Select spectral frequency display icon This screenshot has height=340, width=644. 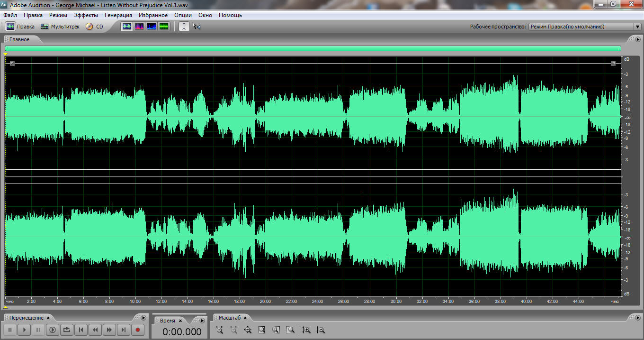click(x=139, y=27)
